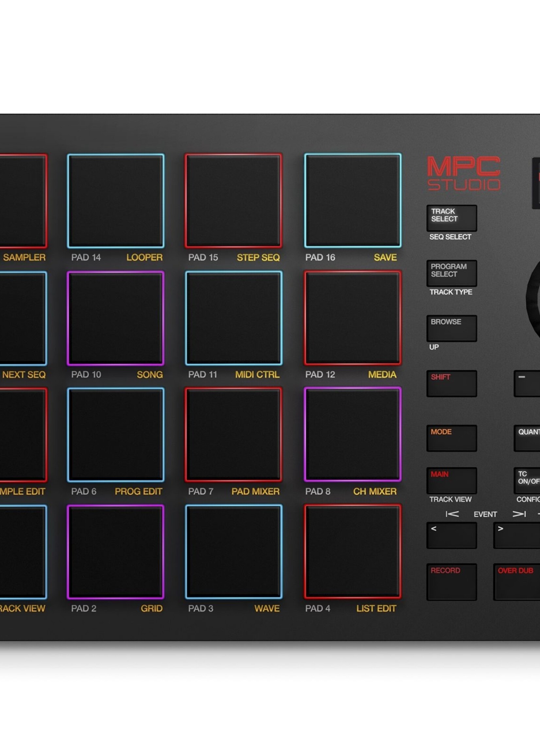The width and height of the screenshot is (540, 756).
Task: Click the yellow LOOPER label
Action: click(x=144, y=257)
